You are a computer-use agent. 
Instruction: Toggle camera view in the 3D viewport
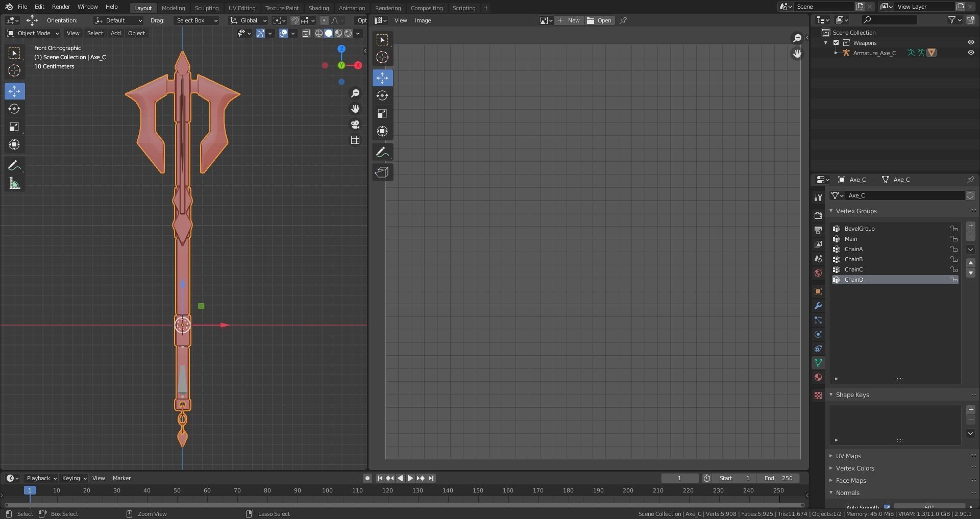click(355, 125)
